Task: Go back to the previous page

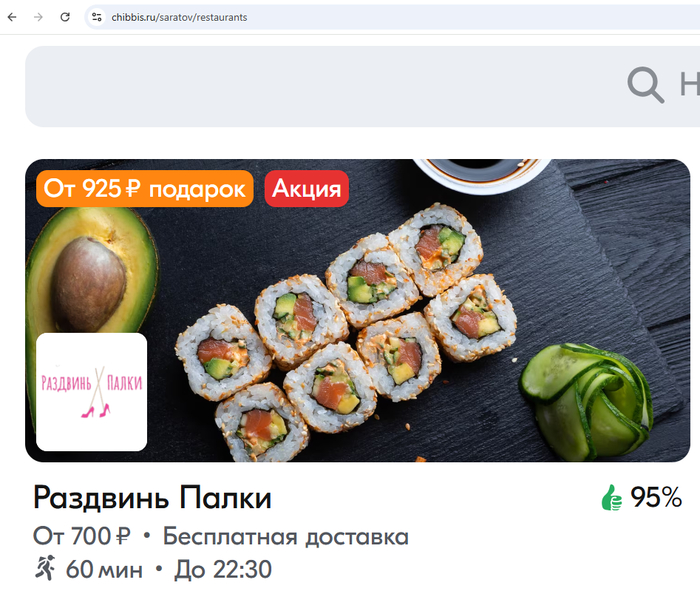Action: point(12,17)
